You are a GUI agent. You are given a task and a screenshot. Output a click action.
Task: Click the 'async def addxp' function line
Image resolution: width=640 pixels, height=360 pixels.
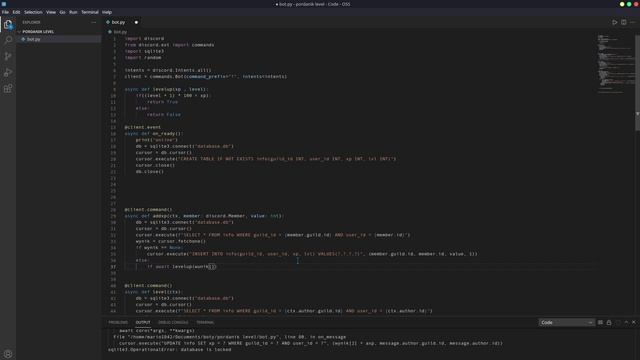[x=204, y=216]
